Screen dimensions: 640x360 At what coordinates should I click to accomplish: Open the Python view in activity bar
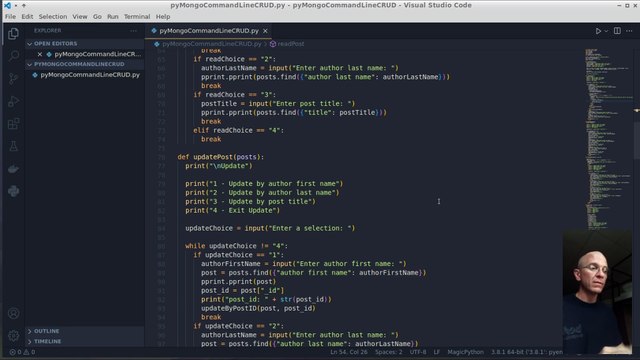tap(13, 191)
